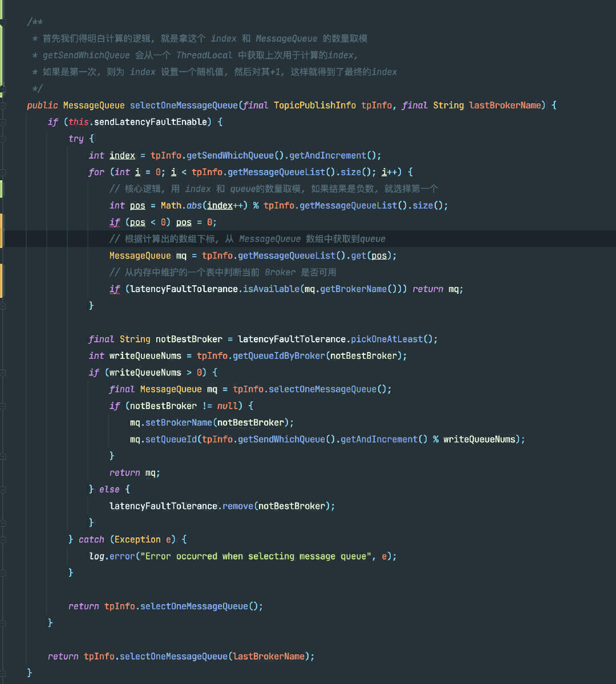Collapse the for loop fold marker
The height and width of the screenshot is (684, 616).
(x=3, y=172)
